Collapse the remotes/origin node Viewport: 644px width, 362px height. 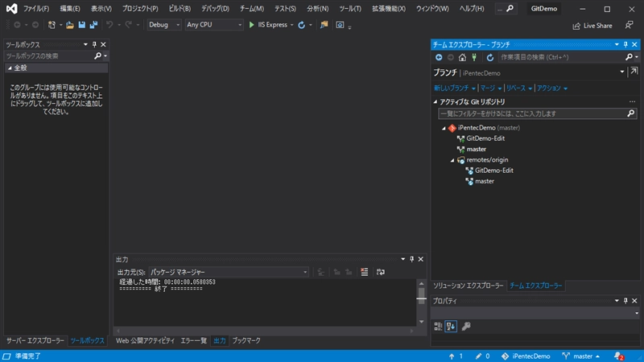point(452,160)
